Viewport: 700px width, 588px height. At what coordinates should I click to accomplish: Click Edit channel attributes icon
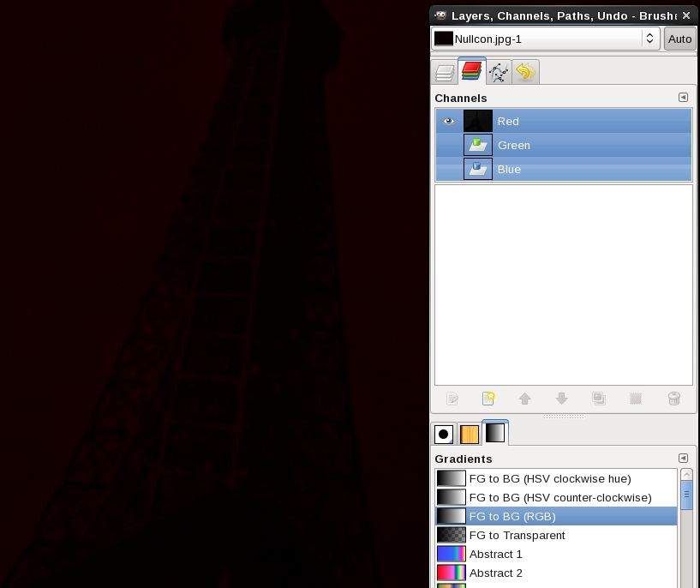(452, 399)
